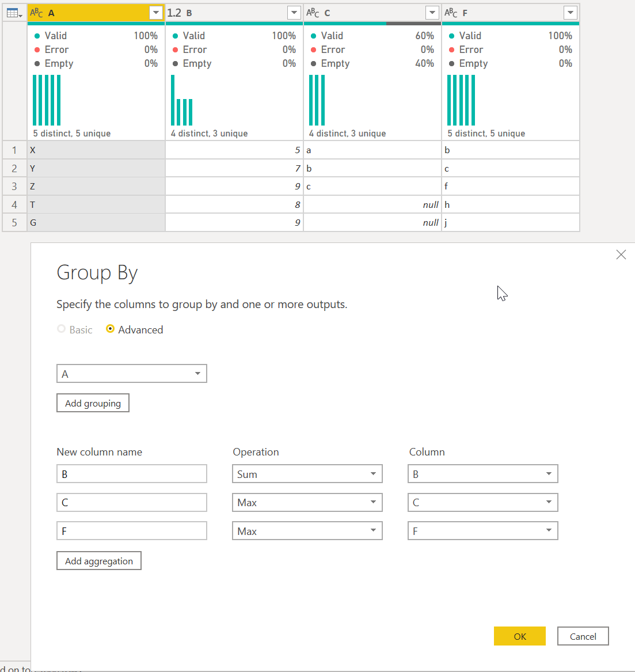Click null cell in column C row 4
635x672 pixels.
[x=372, y=204]
